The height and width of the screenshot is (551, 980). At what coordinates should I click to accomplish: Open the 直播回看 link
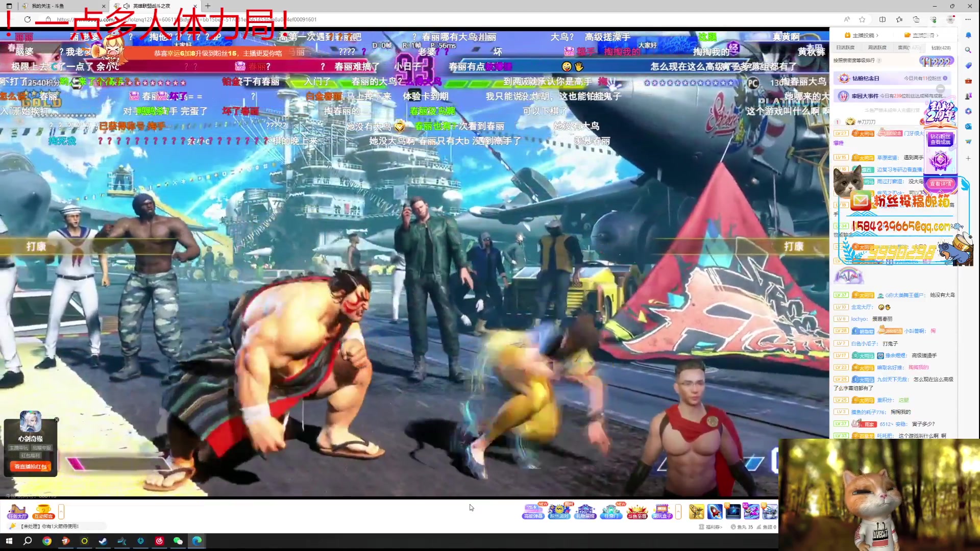click(x=921, y=35)
